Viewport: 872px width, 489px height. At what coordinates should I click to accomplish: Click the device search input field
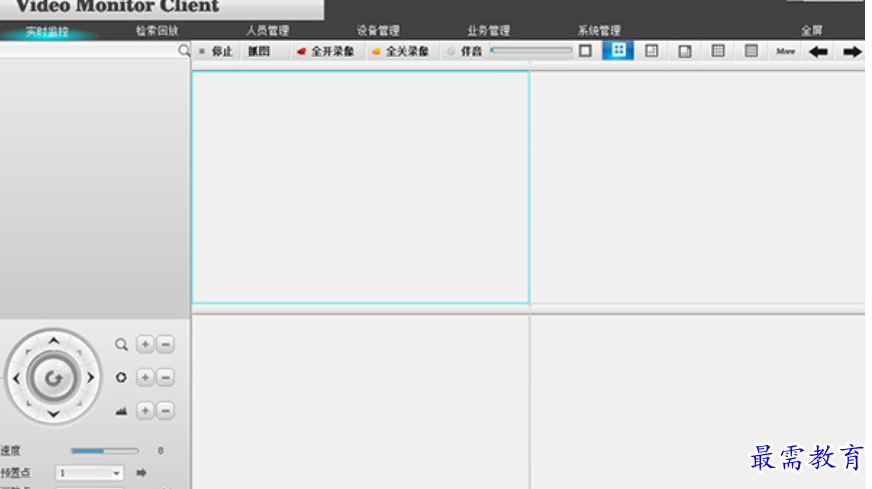(88, 51)
